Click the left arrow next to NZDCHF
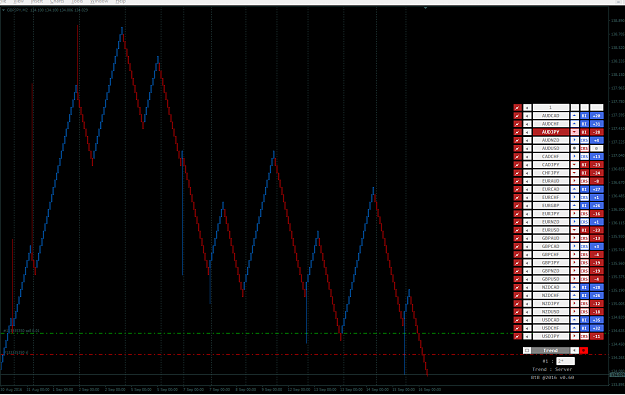Image resolution: width=625 pixels, height=395 pixels. click(x=527, y=295)
